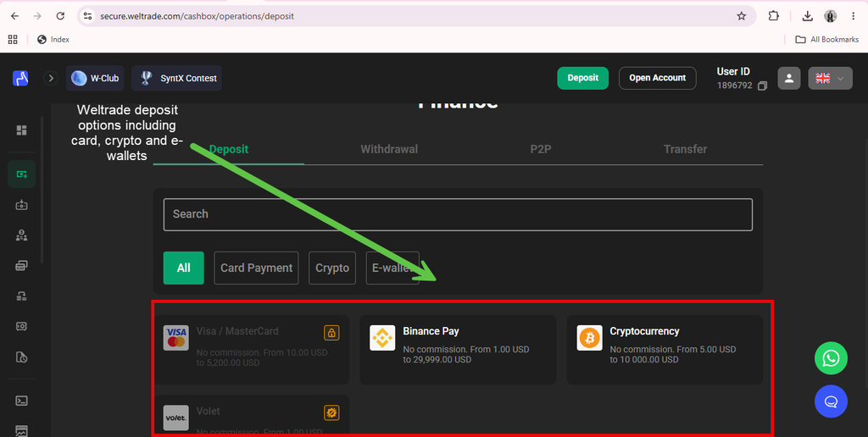Screen dimensions: 868x437
Task: Filter by Card Payment
Action: [256, 268]
